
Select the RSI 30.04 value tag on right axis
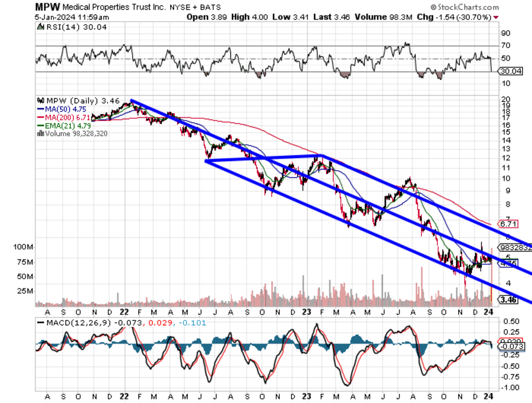click(x=511, y=70)
